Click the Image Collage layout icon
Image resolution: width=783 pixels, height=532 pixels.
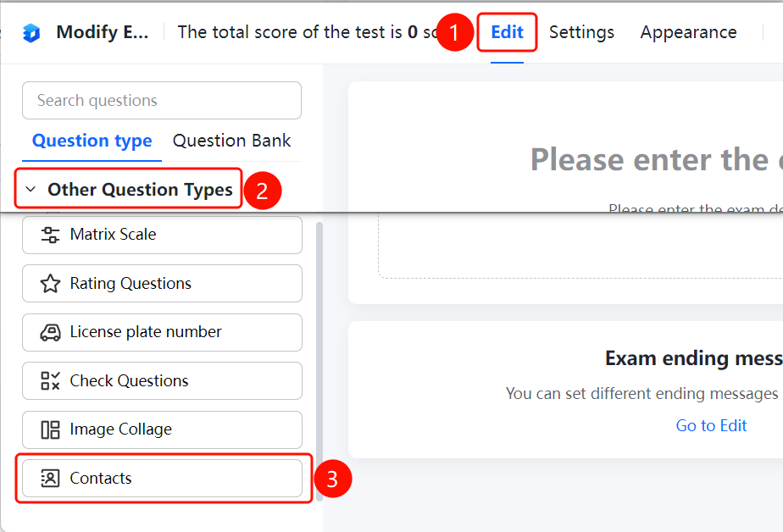click(x=50, y=429)
